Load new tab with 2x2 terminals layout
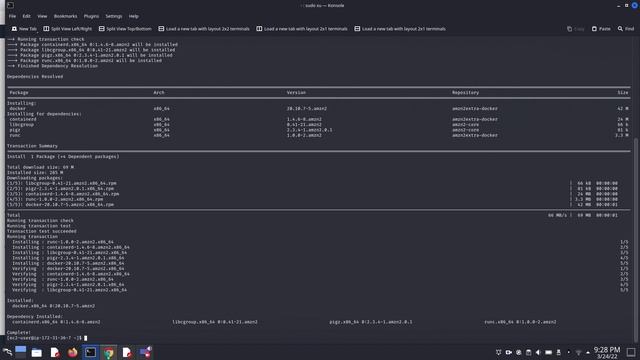This screenshot has height=360, width=640. (x=204, y=29)
